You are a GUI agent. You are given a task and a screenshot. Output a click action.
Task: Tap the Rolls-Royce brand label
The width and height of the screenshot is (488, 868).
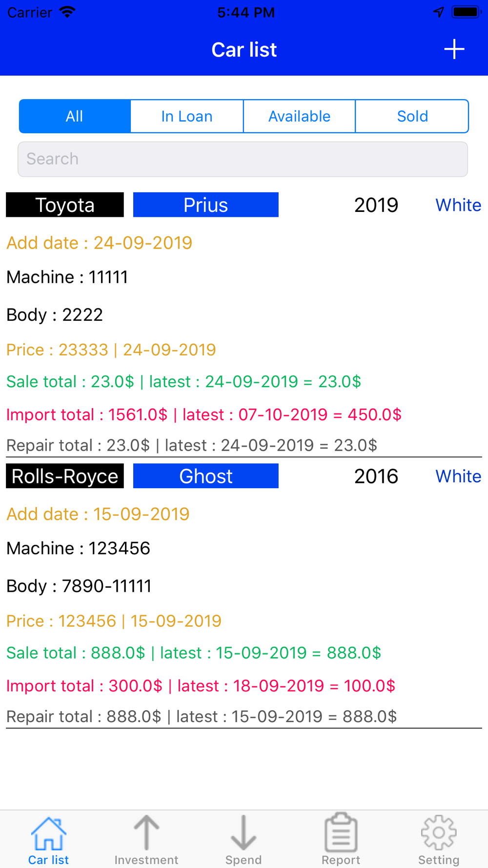(x=65, y=476)
